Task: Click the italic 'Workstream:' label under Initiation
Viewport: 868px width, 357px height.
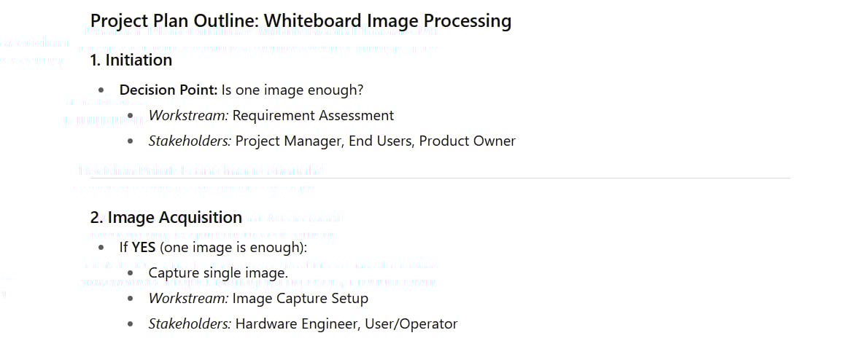Action: click(x=188, y=116)
